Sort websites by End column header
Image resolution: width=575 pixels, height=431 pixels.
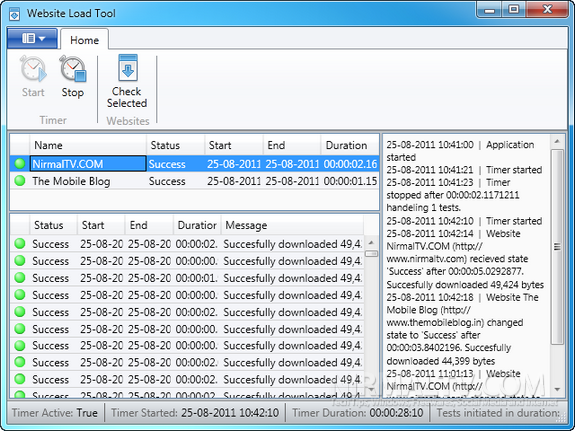coord(292,145)
